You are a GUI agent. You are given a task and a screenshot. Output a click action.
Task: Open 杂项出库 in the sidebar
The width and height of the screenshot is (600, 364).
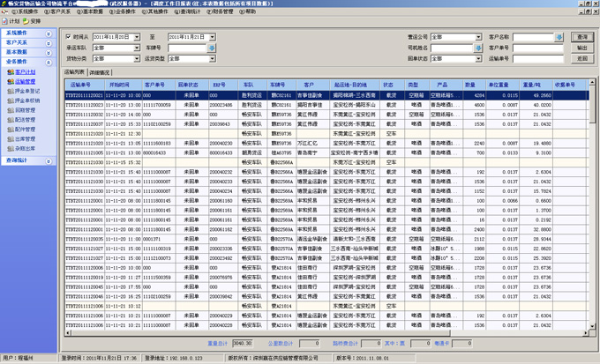pyautogui.click(x=26, y=148)
